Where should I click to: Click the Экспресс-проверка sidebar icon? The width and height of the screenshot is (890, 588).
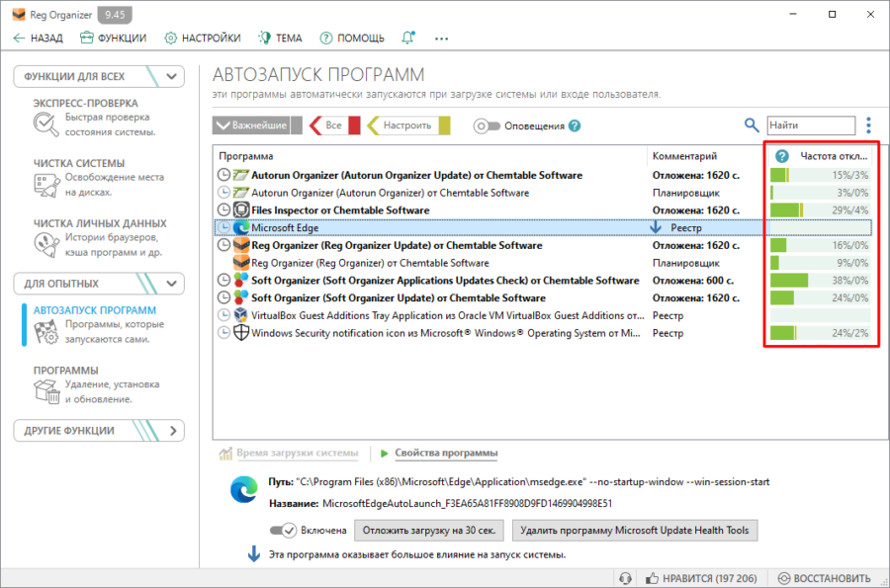[x=45, y=125]
